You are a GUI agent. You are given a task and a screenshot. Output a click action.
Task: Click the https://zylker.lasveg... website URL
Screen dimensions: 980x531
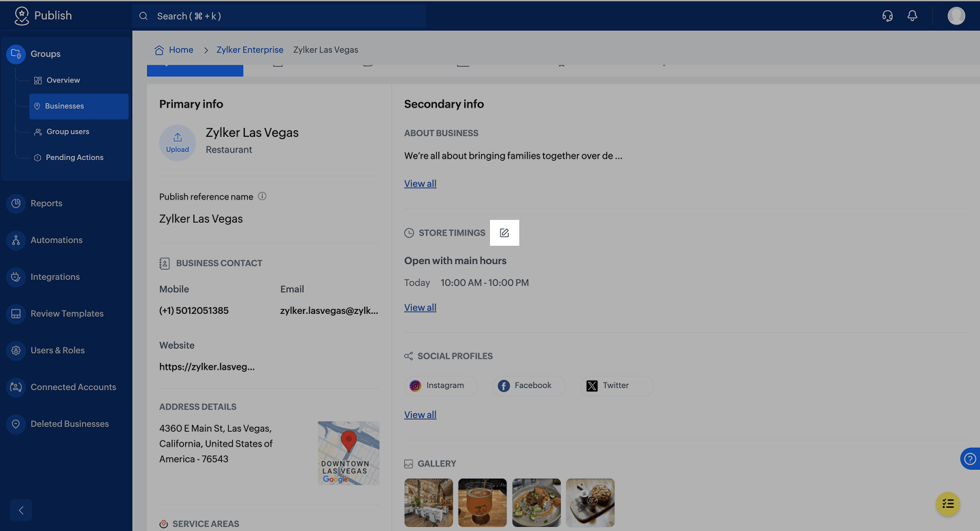207,367
